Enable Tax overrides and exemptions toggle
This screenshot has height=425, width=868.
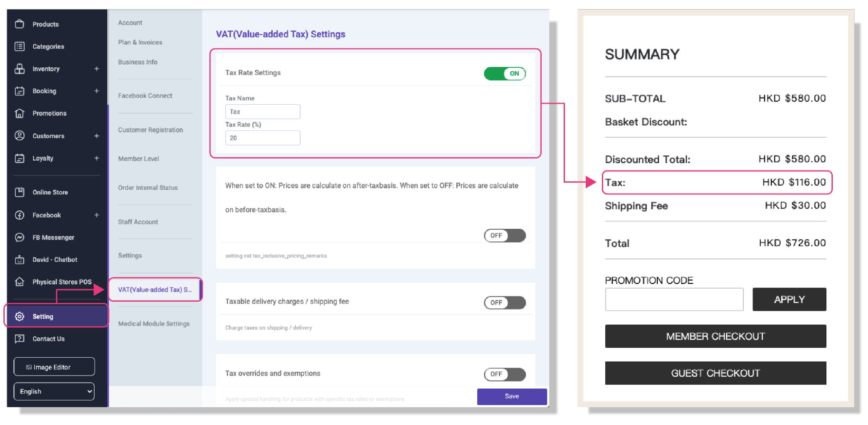[505, 374]
